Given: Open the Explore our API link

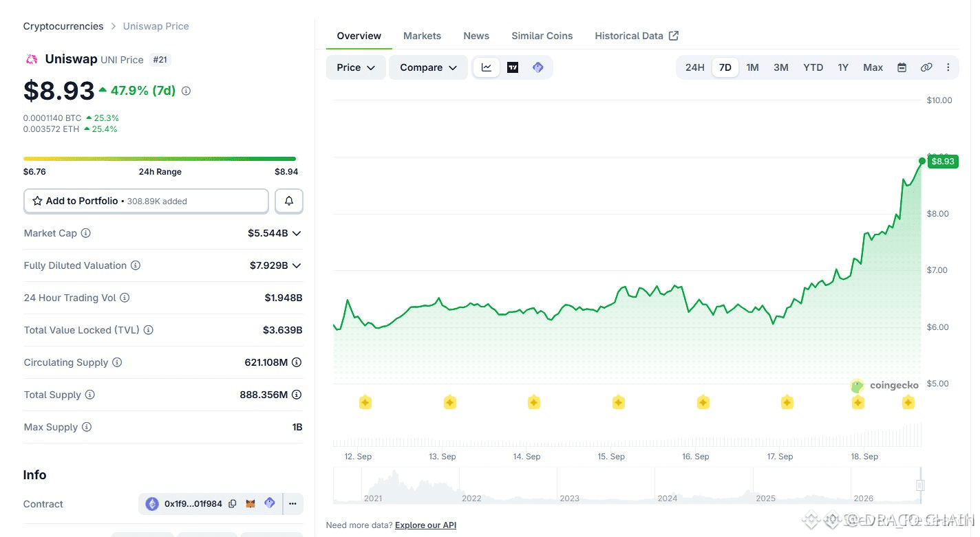Looking at the screenshot, I should (425, 525).
